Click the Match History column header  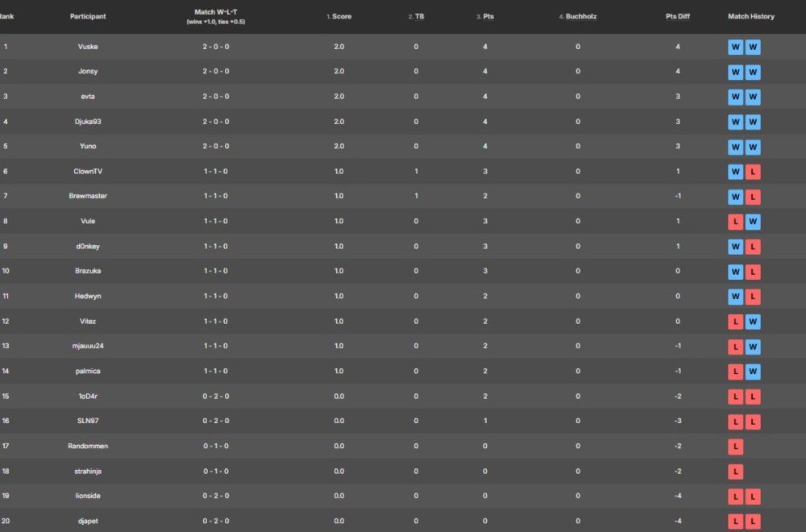tap(751, 16)
